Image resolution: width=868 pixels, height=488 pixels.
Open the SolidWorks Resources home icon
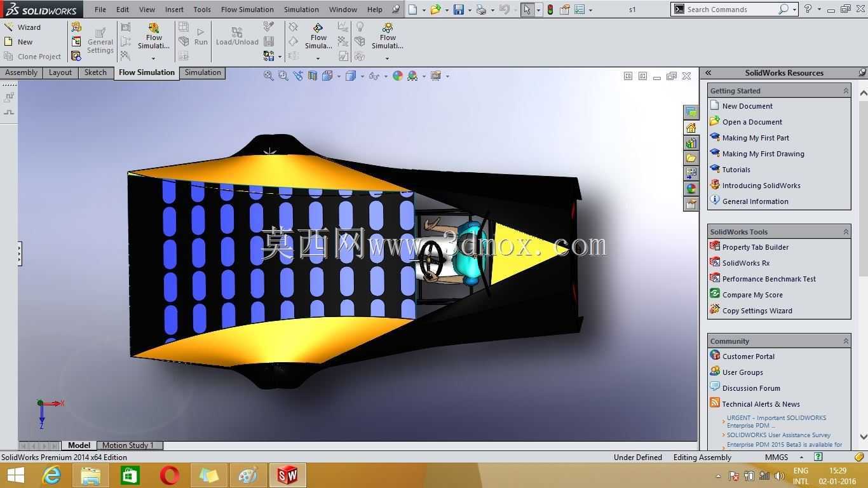click(691, 128)
